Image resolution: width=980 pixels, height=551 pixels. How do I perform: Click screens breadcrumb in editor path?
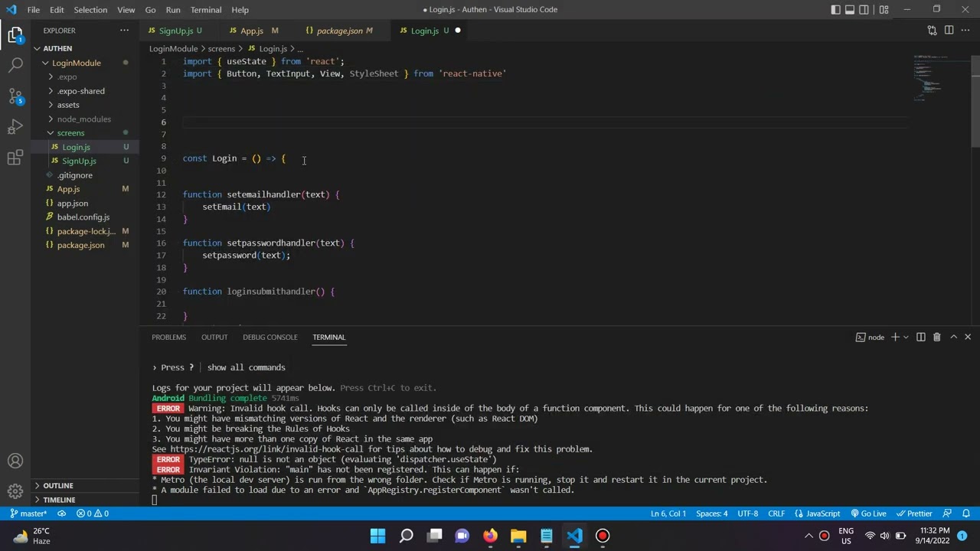pos(221,49)
